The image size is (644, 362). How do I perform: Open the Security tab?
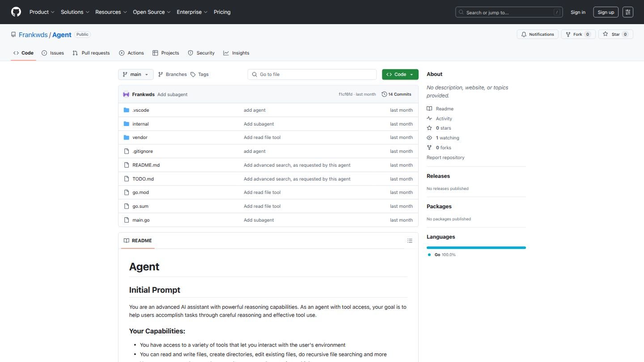(201, 53)
